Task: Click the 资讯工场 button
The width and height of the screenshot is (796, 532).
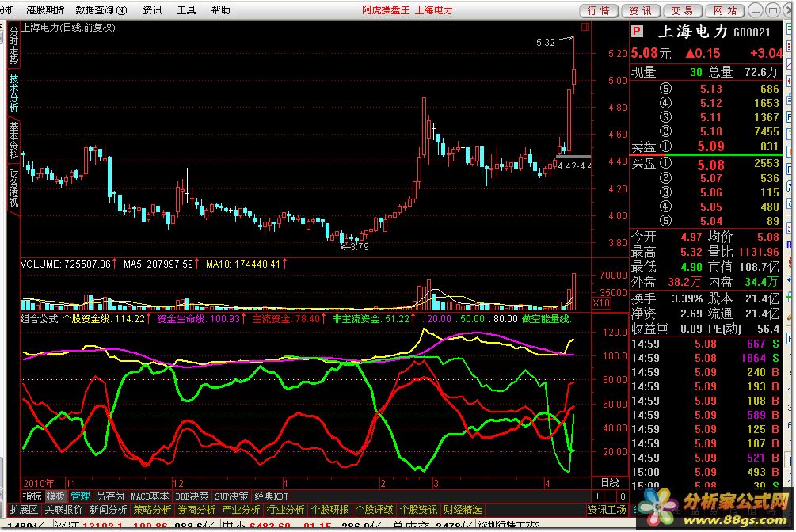Action: pyautogui.click(x=607, y=510)
